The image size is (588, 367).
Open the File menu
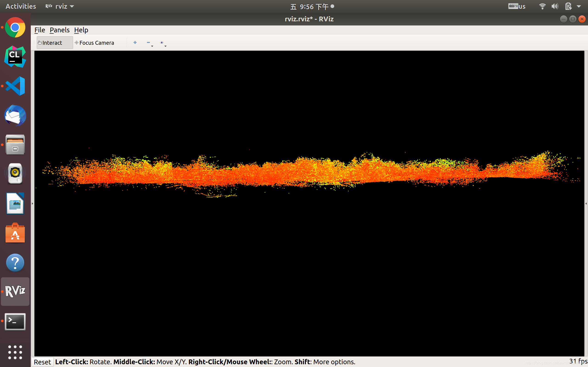coord(40,30)
